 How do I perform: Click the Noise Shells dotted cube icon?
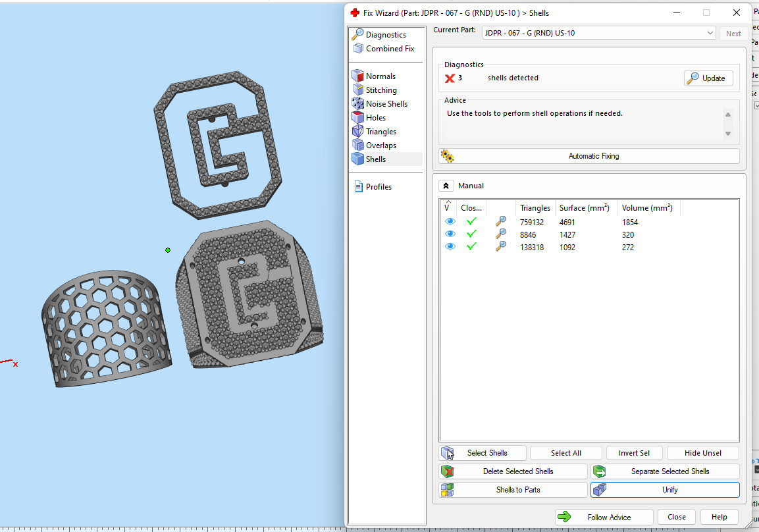357,103
